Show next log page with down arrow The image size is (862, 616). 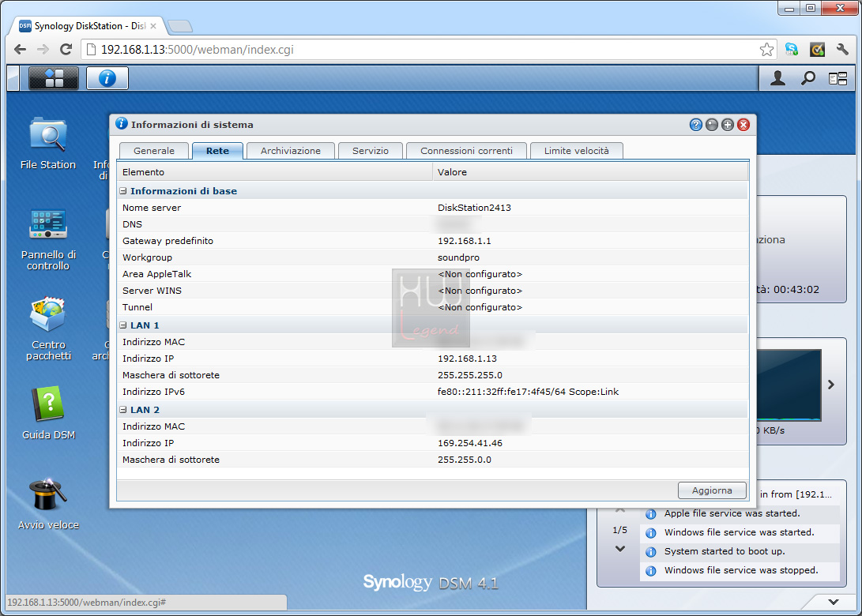620,548
